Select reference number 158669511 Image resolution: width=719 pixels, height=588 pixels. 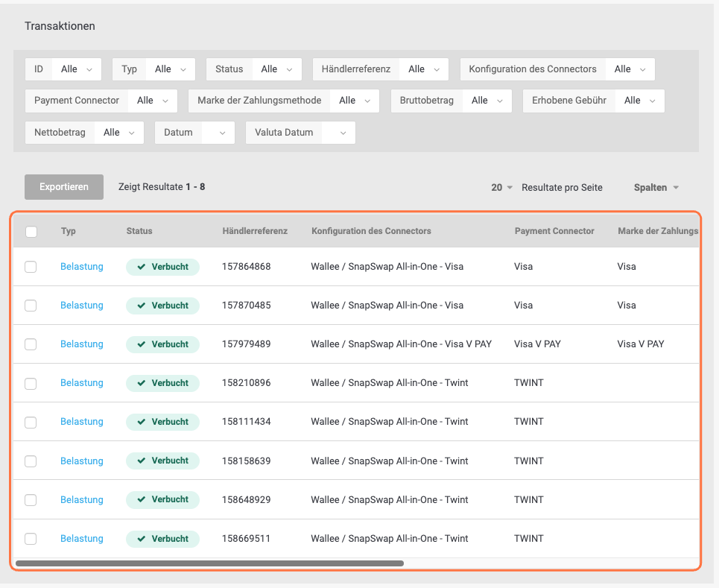point(246,539)
